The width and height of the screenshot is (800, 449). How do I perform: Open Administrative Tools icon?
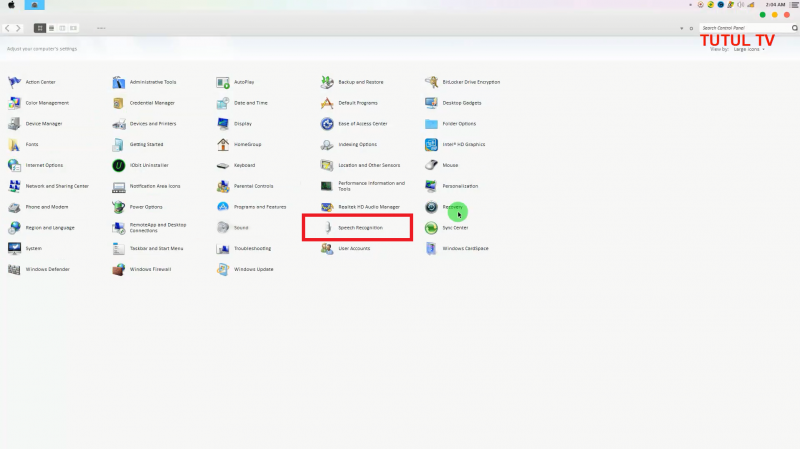coord(118,82)
